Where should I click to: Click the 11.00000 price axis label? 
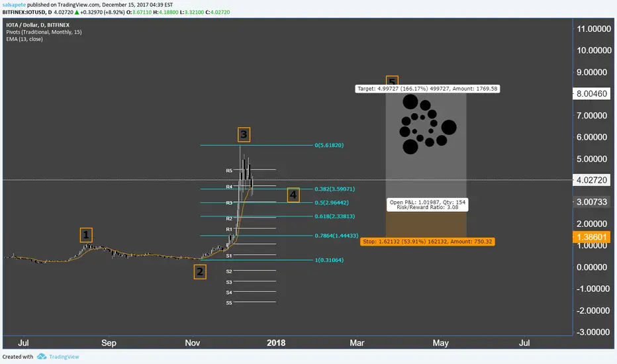coord(594,28)
